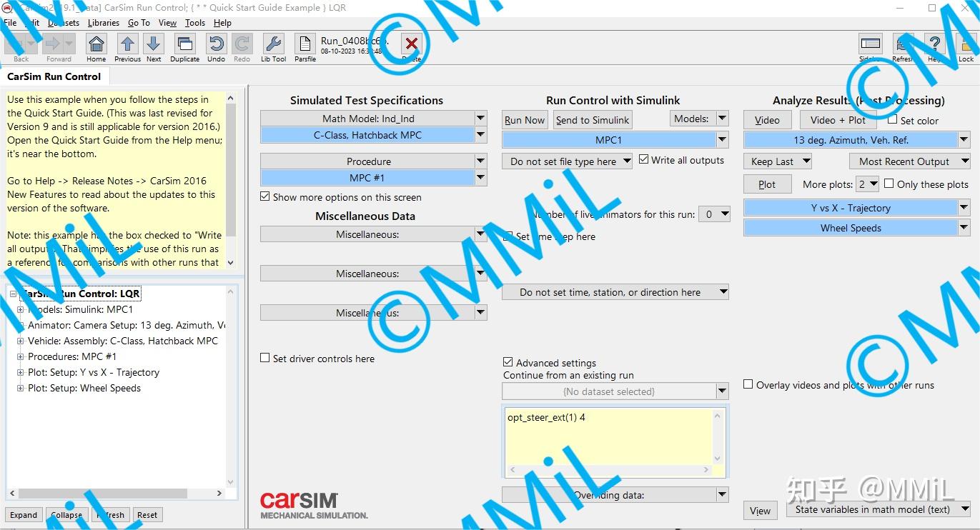Screen dimensions: 980x530
Task: Open the Tools menu
Action: (x=194, y=22)
